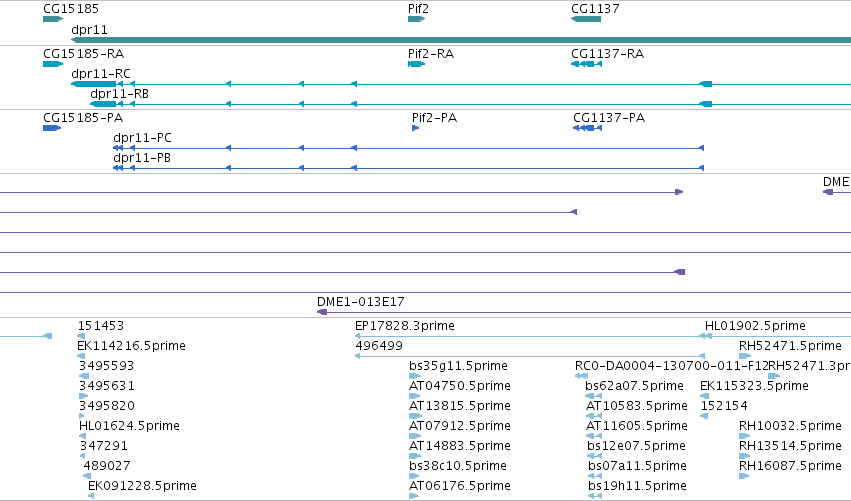Select feature 3495593
The width and height of the screenshot is (851, 501).
click(84, 376)
